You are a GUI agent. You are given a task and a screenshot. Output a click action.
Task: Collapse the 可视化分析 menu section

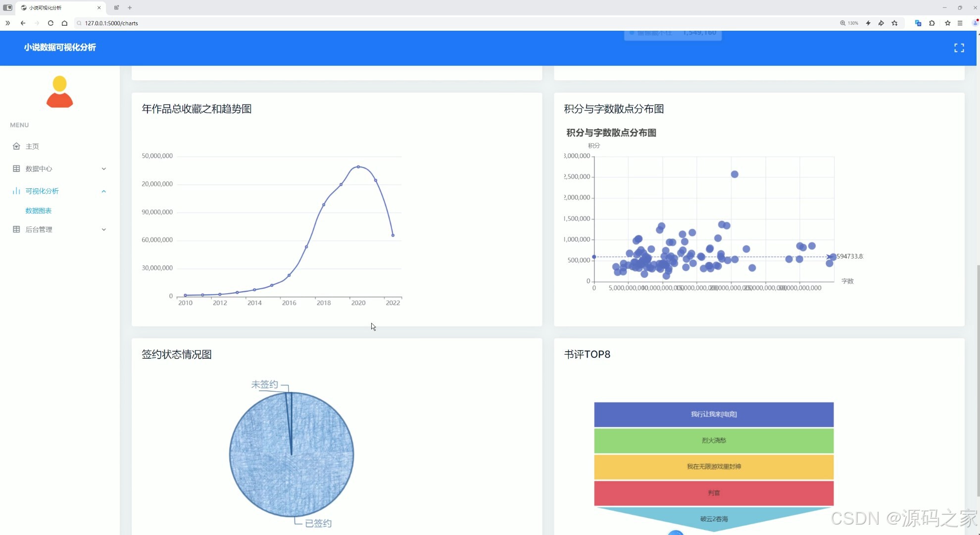(103, 191)
